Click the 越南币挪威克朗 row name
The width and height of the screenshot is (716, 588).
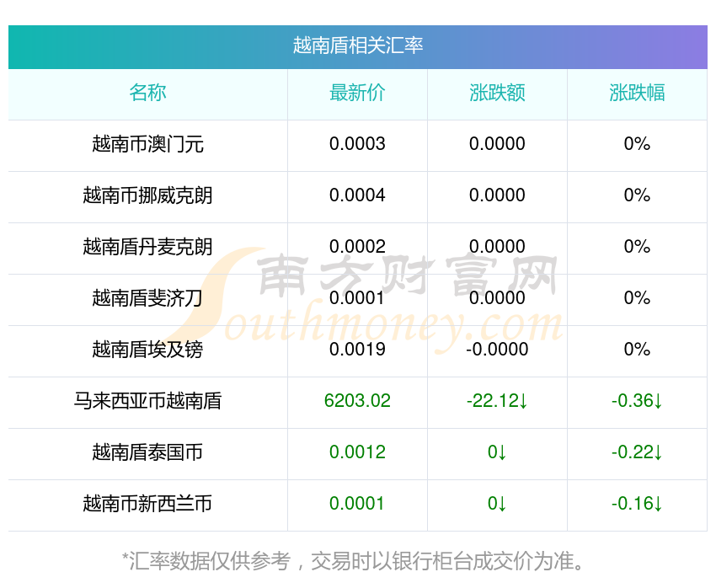(x=147, y=195)
